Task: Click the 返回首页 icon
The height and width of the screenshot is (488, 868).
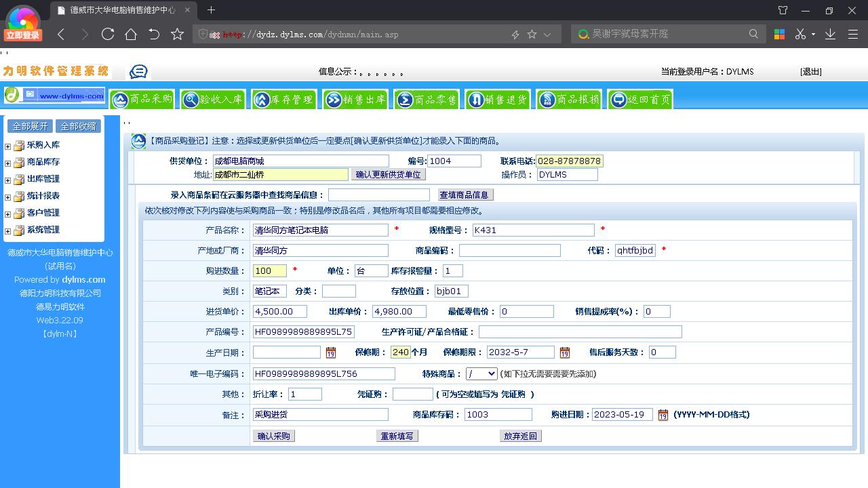Action: tap(639, 99)
